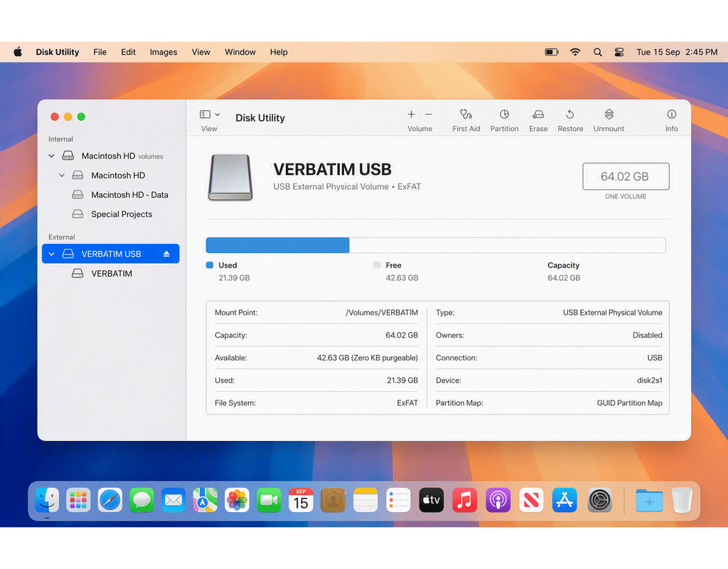The width and height of the screenshot is (728, 569).
Task: Open the Images menu
Action: coord(164,52)
